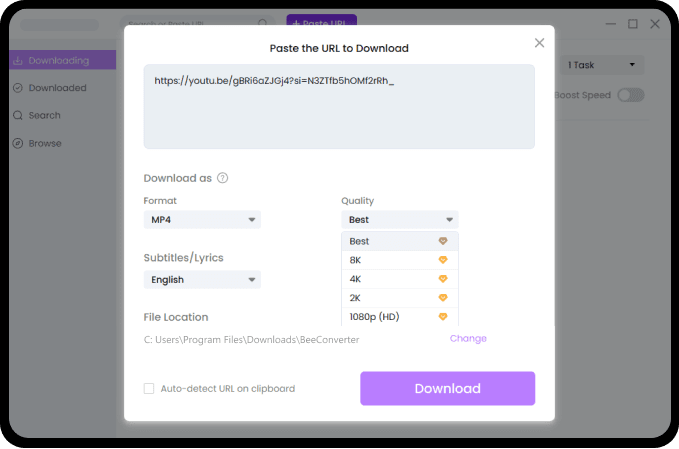Image resolution: width=679 pixels, height=449 pixels.
Task: Enable Auto-detect URL on clipboard checkbox
Action: click(x=149, y=388)
